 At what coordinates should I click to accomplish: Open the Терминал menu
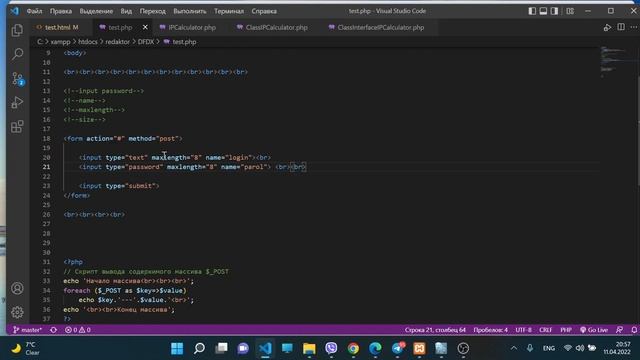coord(229,11)
